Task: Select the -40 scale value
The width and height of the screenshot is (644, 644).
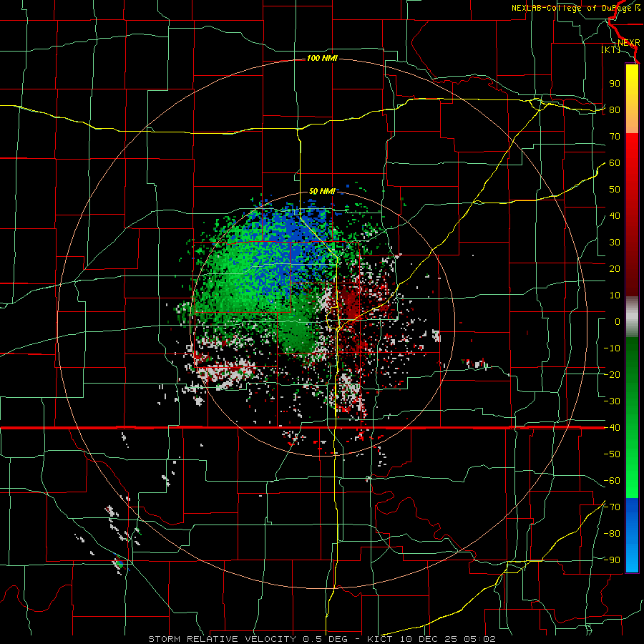Action: 612,428
